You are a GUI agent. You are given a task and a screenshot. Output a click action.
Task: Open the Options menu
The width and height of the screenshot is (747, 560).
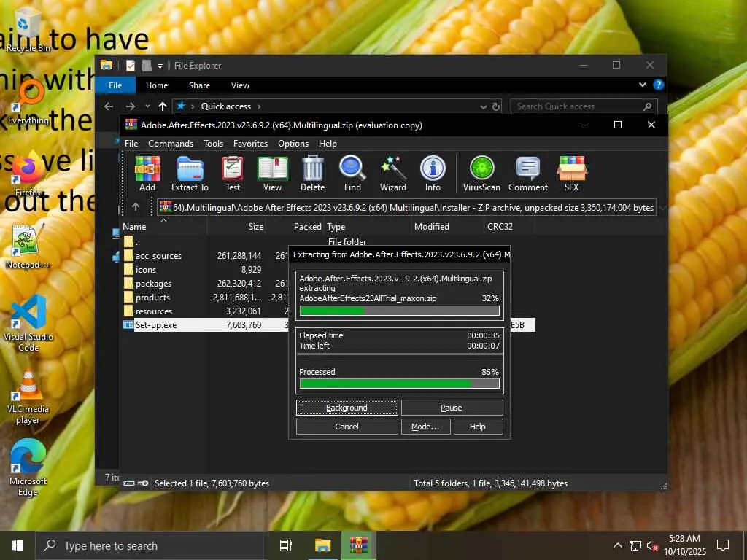point(293,144)
